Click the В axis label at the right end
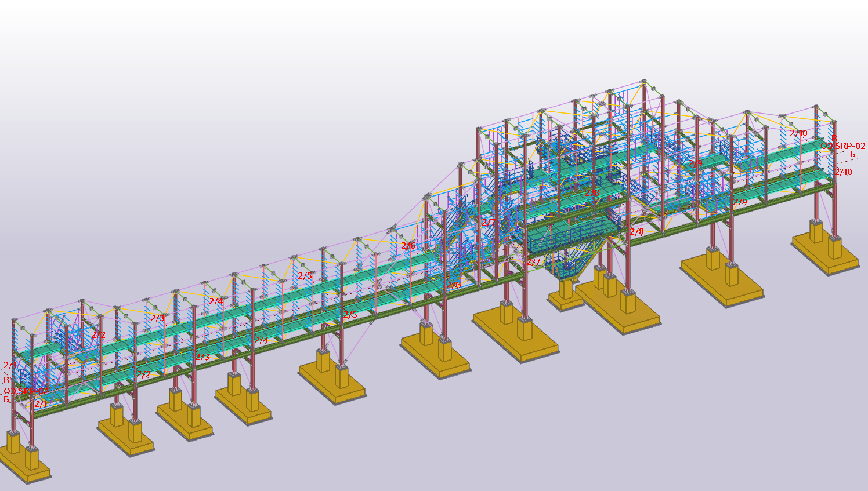868x491 pixels. click(x=834, y=139)
